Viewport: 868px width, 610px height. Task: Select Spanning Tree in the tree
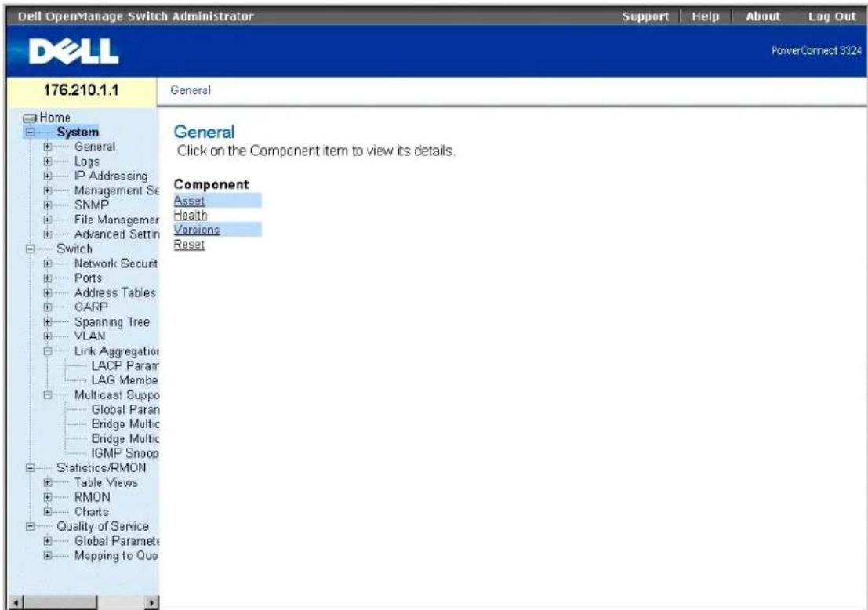click(x=112, y=322)
